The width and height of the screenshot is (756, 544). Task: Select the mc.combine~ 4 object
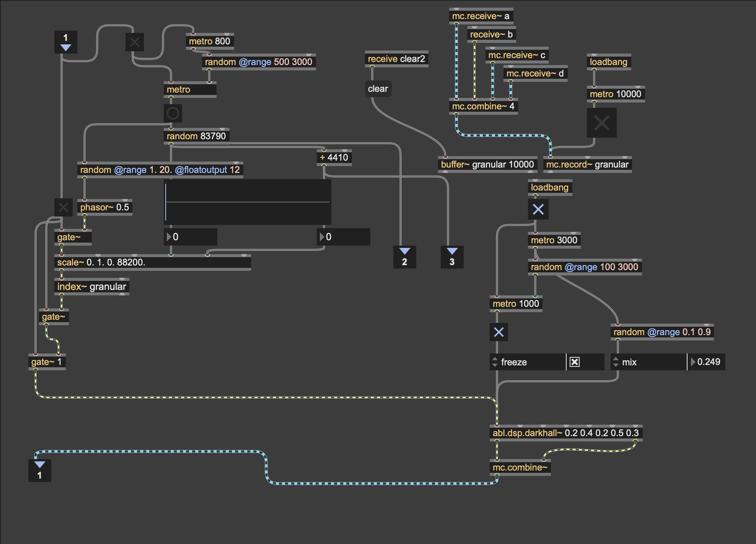(x=484, y=107)
